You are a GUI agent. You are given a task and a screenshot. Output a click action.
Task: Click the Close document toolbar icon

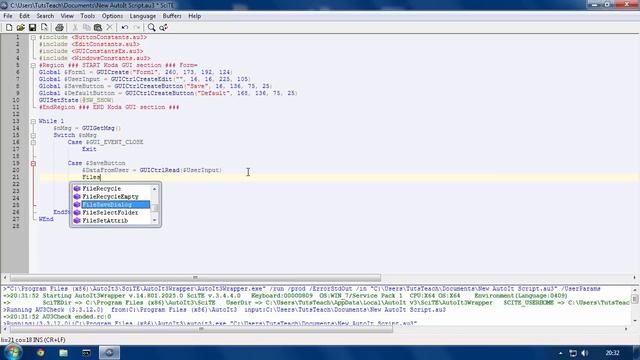(44, 27)
